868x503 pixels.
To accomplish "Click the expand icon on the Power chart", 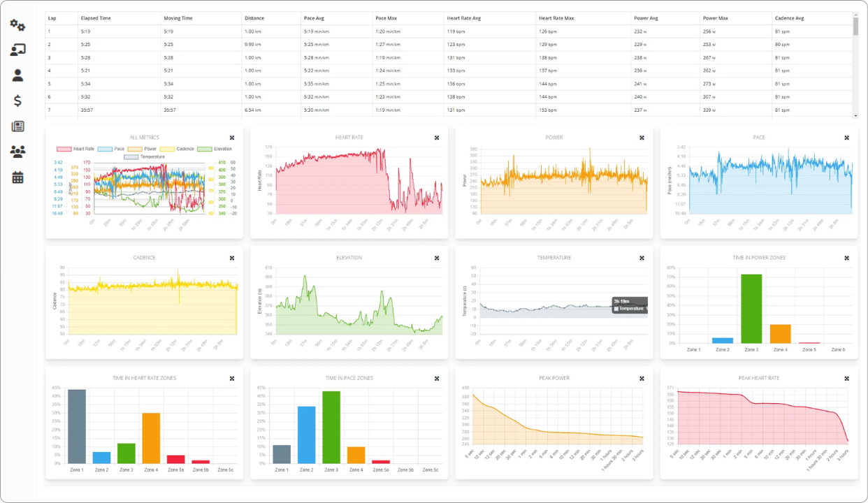I will coord(641,138).
